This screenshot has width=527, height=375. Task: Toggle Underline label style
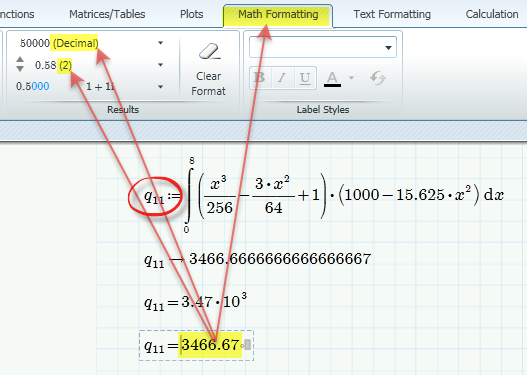click(305, 78)
